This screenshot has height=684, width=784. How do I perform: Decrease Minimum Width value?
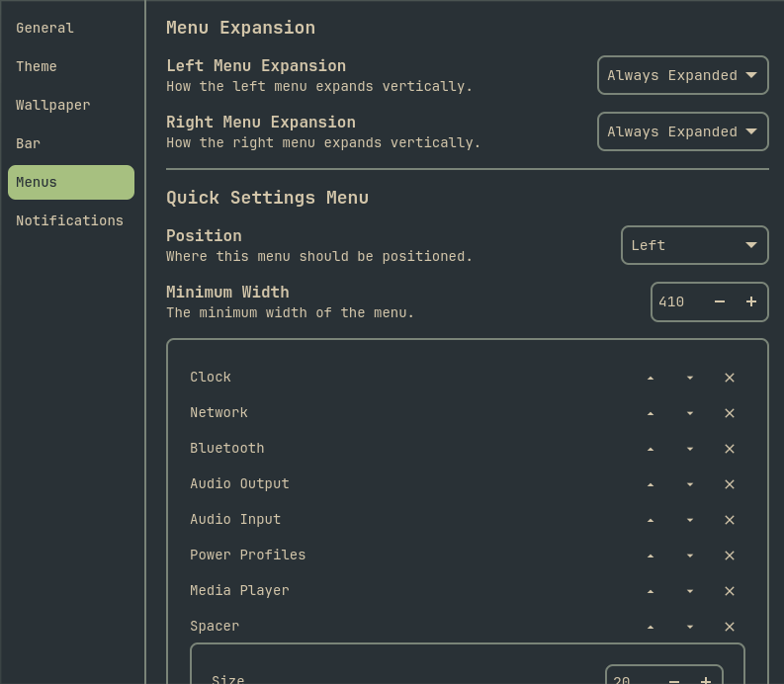pyautogui.click(x=720, y=302)
